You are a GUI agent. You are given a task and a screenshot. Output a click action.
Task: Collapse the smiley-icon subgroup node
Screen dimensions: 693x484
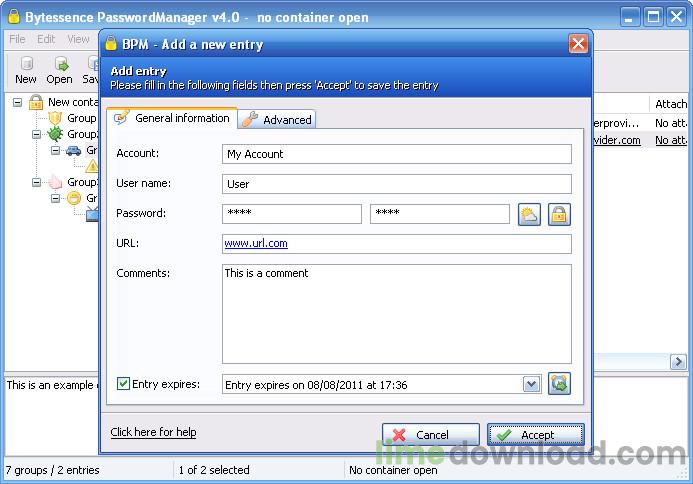click(55, 198)
